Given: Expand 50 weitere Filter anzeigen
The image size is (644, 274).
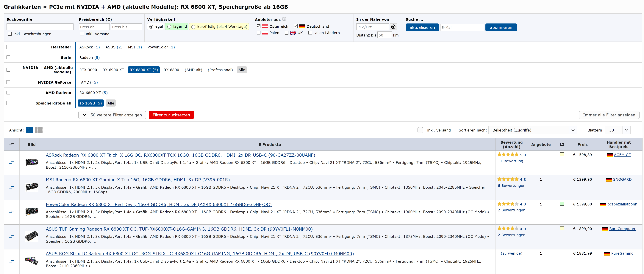Looking at the screenshot, I should [112, 115].
